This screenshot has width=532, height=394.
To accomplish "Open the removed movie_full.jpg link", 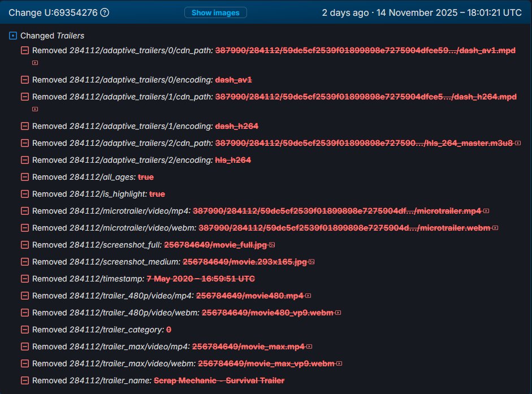I will (215, 245).
